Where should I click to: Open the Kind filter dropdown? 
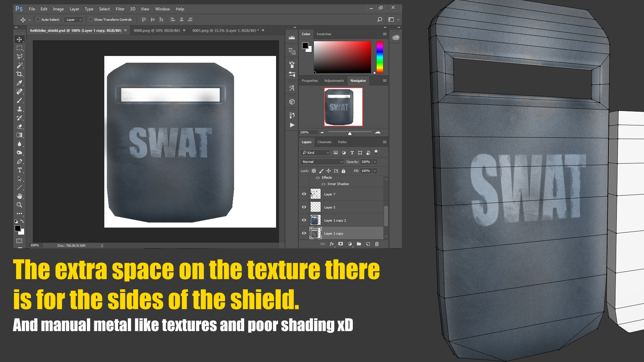point(315,153)
